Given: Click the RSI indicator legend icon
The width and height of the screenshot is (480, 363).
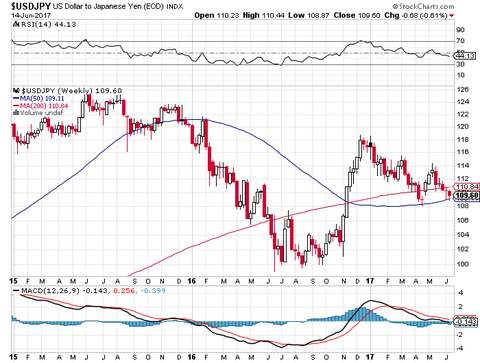Looking at the screenshot, I should [16, 25].
